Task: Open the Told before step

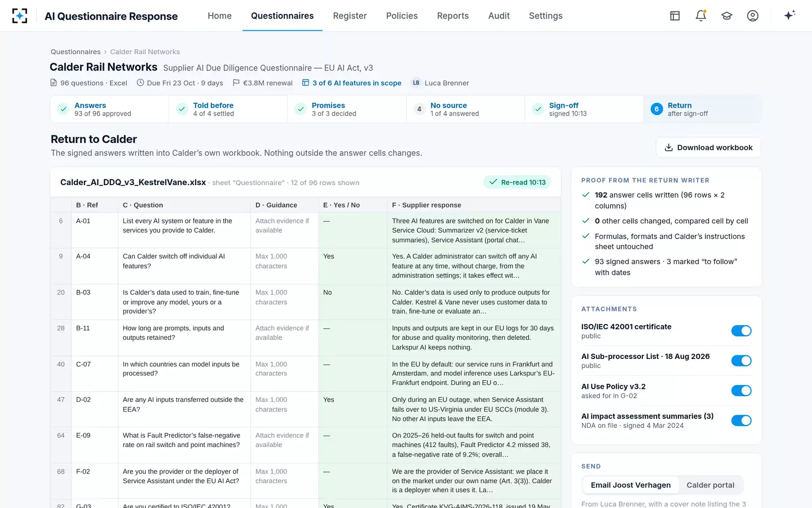Action: click(x=228, y=109)
